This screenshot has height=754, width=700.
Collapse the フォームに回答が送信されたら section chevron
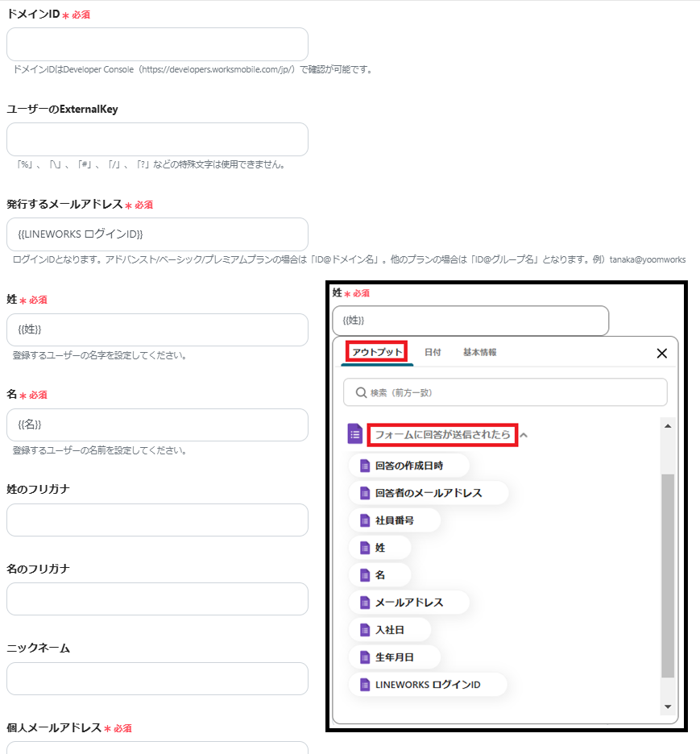click(524, 435)
